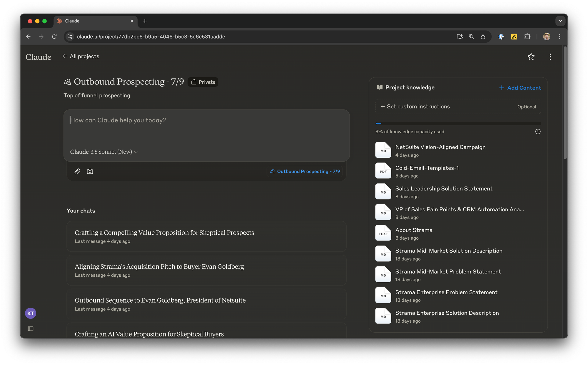This screenshot has height=365, width=588.
Task: Click the camera screenshot capture icon
Action: (90, 171)
